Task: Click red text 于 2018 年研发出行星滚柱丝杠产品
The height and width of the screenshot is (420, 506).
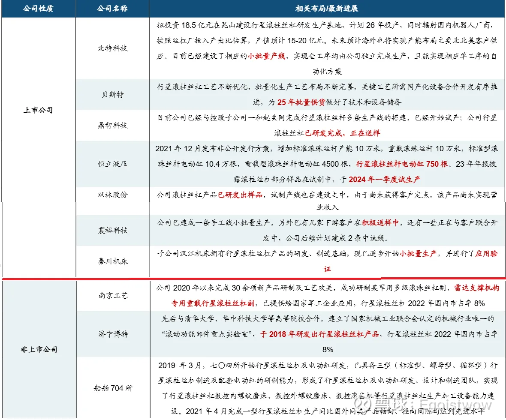Action: point(319,334)
